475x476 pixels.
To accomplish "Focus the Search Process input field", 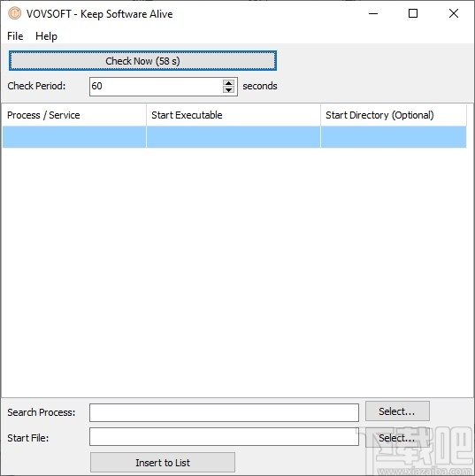I will point(224,412).
